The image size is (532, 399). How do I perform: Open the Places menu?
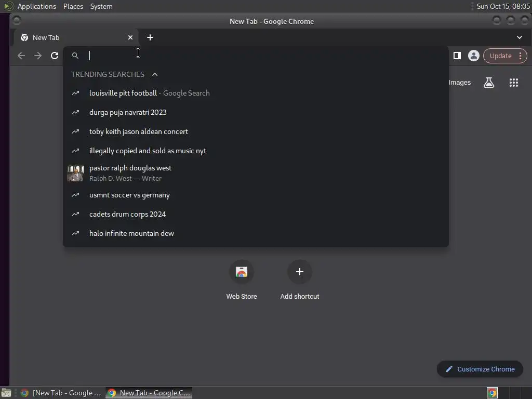pos(73,6)
